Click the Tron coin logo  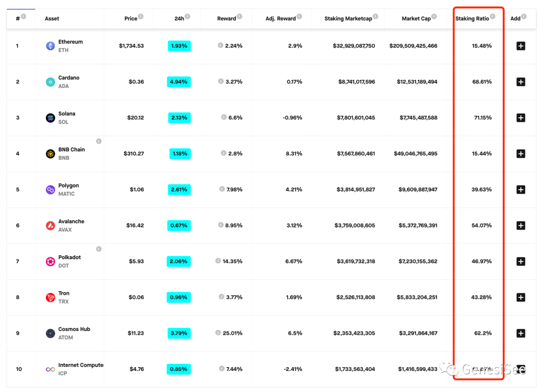point(50,297)
